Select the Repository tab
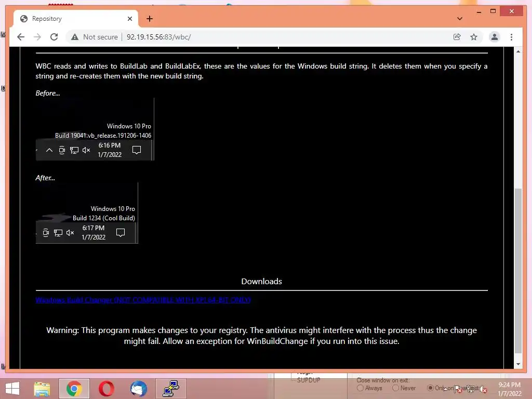532x399 pixels. coord(75,19)
